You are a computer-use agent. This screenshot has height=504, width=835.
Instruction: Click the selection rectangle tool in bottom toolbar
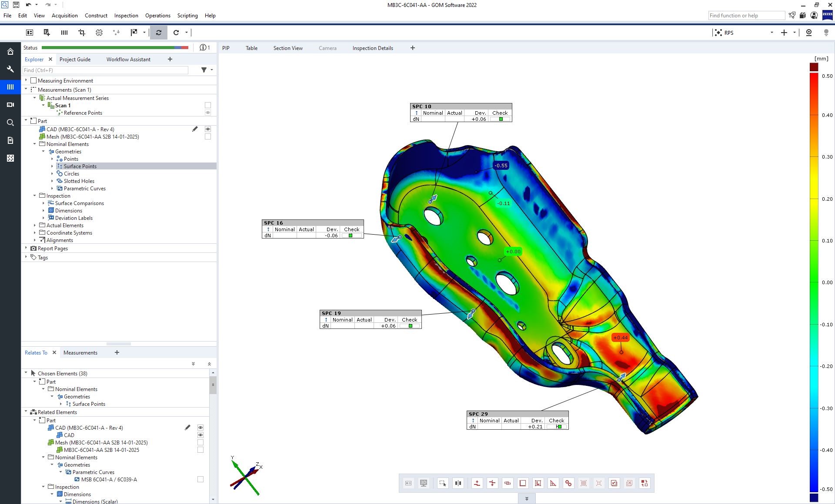[x=442, y=483]
